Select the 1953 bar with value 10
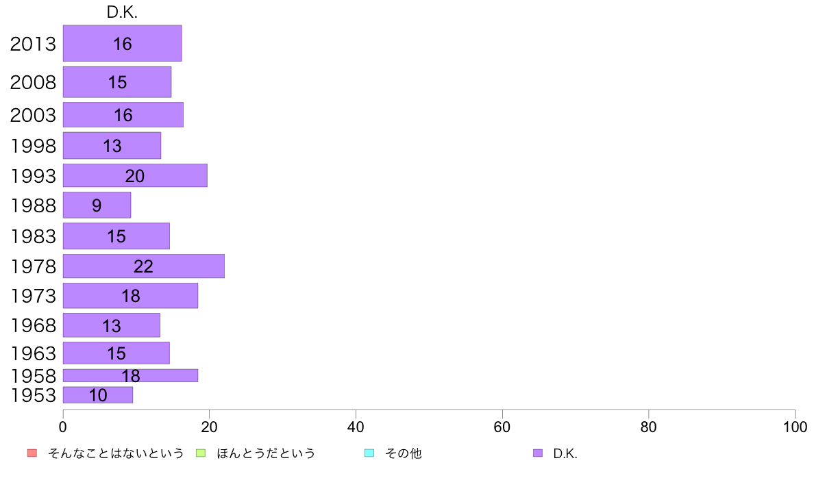Viewport: 814px width, 504px height. click(x=98, y=395)
